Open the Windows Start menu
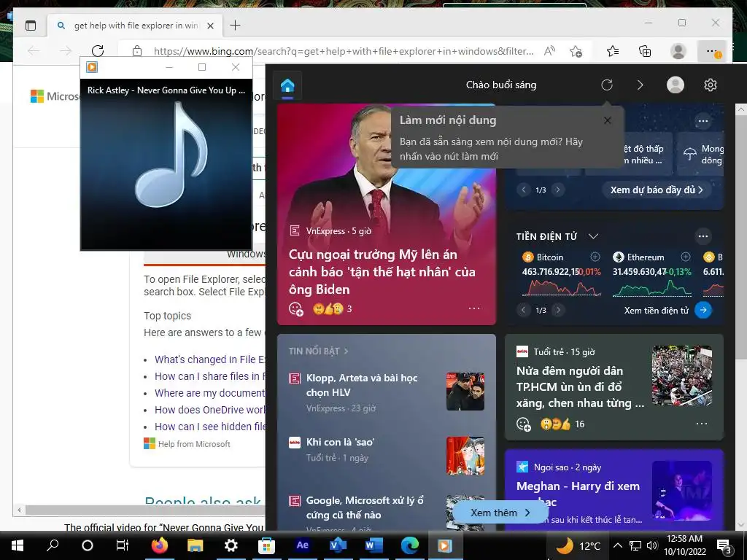747x560 pixels. tap(18, 545)
